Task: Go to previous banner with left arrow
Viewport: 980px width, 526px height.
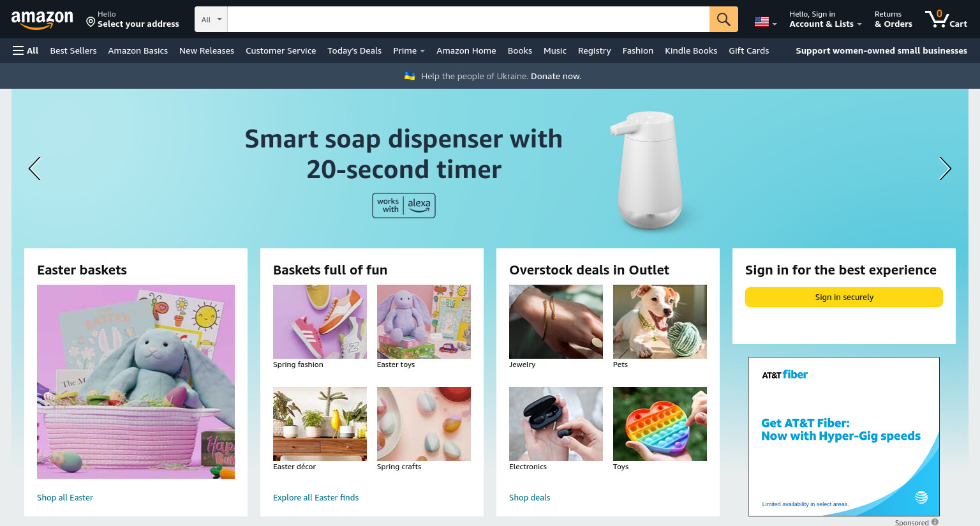Action: tap(34, 169)
